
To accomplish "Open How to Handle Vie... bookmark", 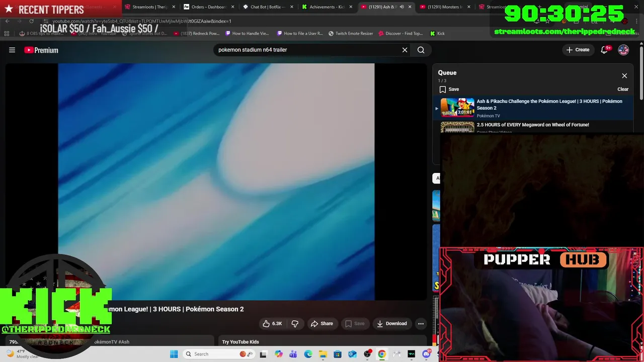I will pyautogui.click(x=247, y=34).
